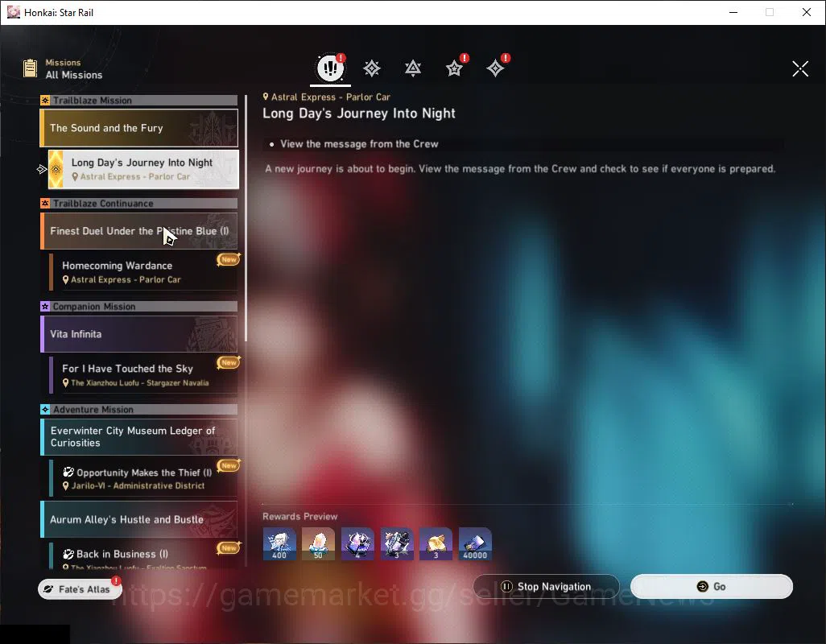
Task: Click New badge on Homecoming Wardance
Action: click(x=229, y=259)
